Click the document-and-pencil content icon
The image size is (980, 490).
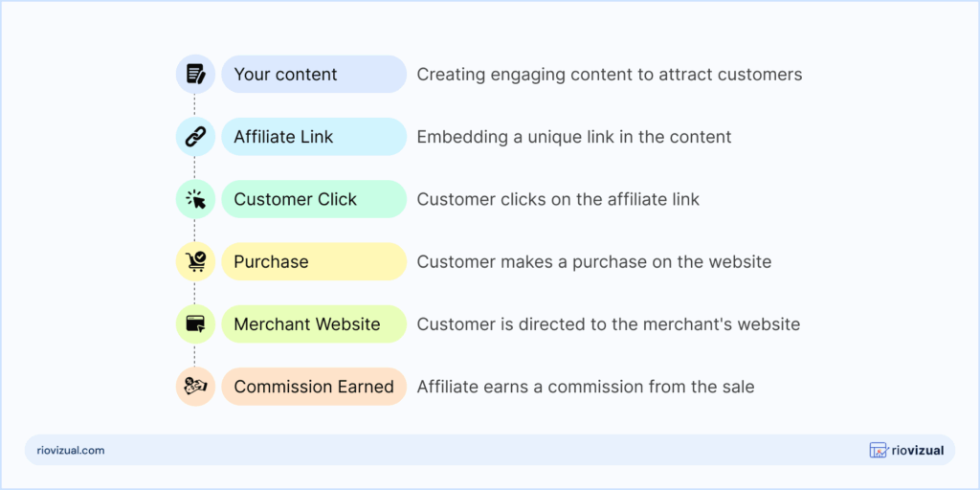(195, 74)
